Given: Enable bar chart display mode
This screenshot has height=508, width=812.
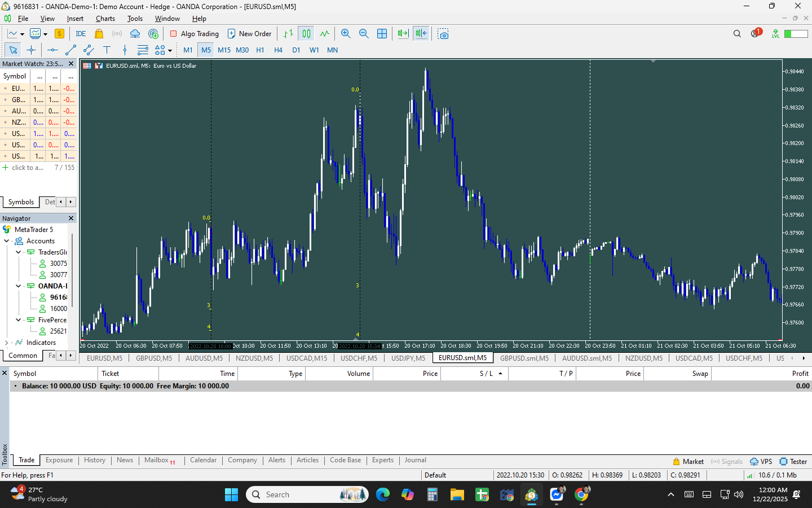Looking at the screenshot, I should click(x=288, y=34).
